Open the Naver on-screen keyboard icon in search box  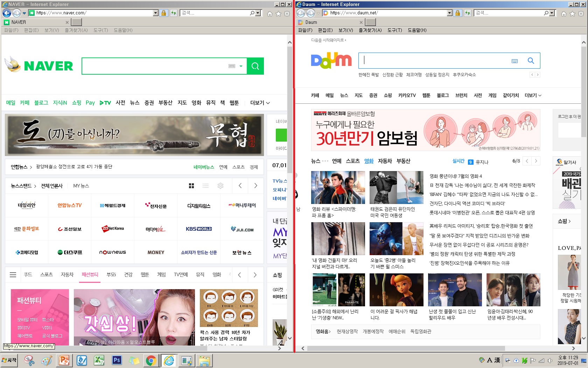point(232,66)
